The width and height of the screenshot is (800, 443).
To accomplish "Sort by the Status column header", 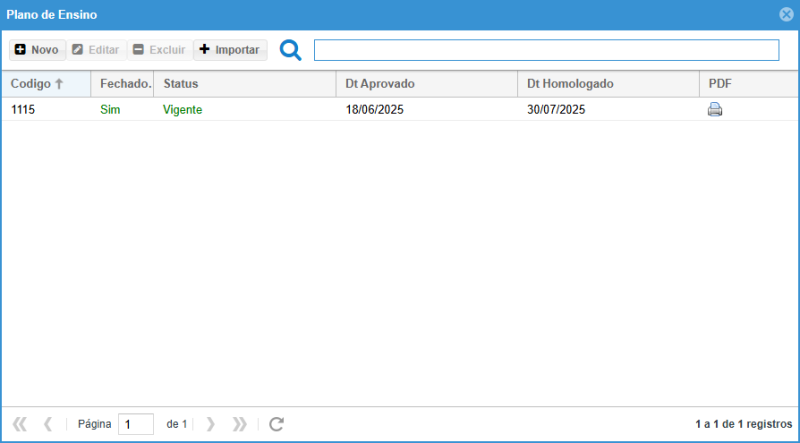I will (x=245, y=84).
